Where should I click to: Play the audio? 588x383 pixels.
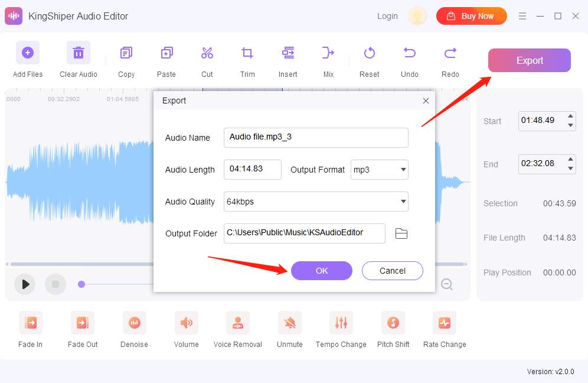click(25, 284)
